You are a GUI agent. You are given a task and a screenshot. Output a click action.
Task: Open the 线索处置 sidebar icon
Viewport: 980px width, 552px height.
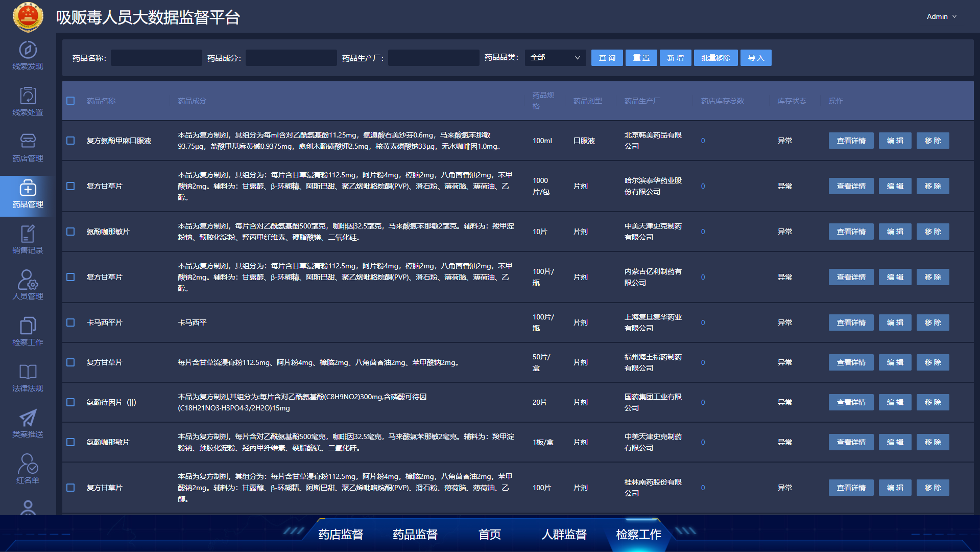(x=28, y=96)
